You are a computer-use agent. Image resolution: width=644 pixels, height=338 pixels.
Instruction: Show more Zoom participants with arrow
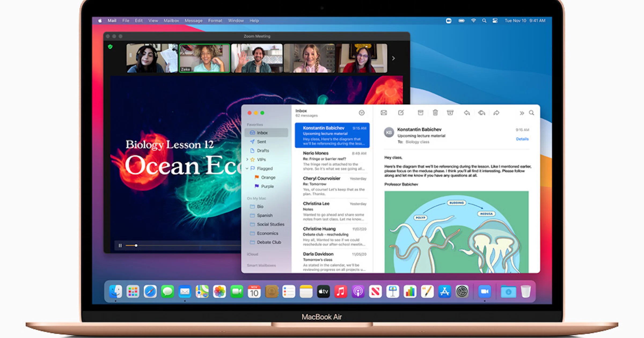coord(393,58)
